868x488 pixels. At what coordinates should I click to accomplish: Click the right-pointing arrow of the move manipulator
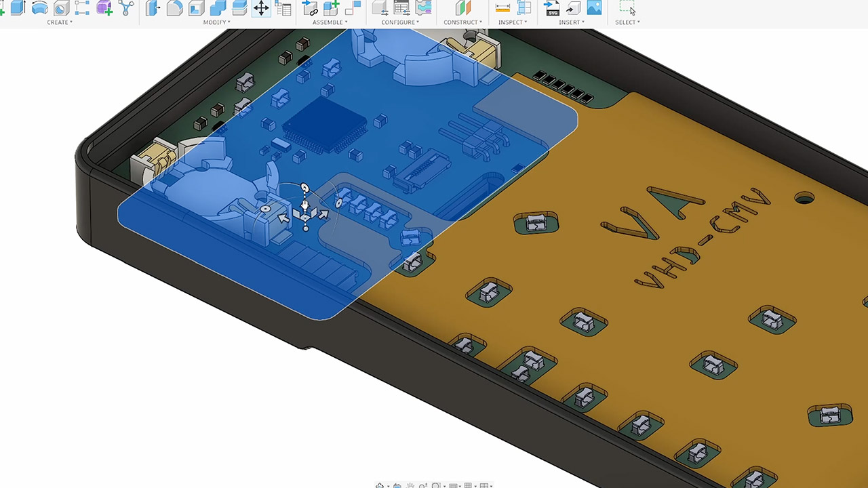pos(323,215)
